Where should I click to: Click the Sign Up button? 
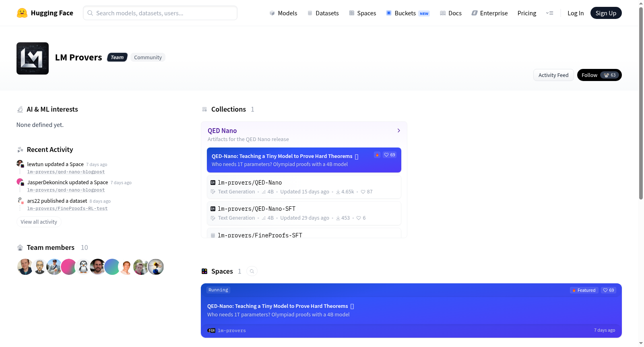coord(606,13)
